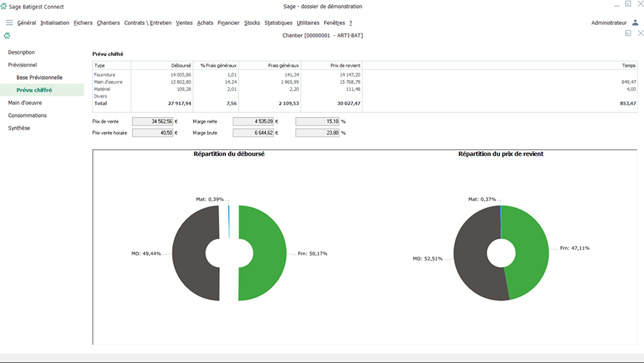Click the Temps column header
The height and width of the screenshot is (363, 644).
point(499,65)
